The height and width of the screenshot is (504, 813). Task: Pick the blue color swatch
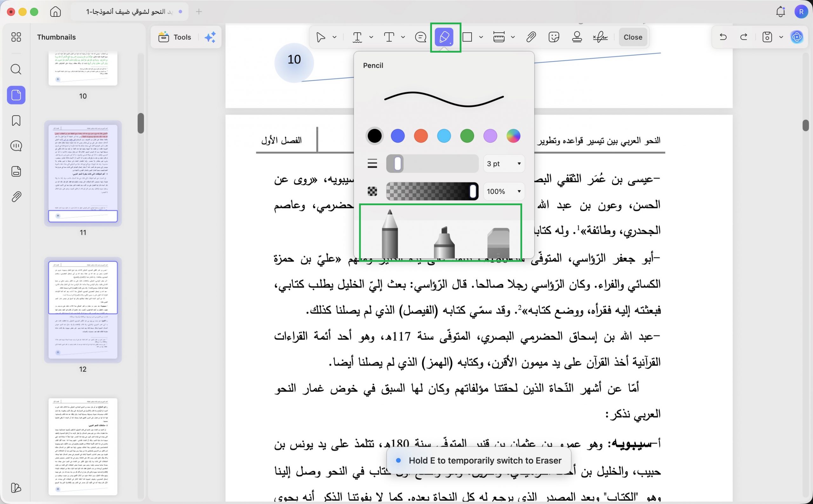[398, 136]
